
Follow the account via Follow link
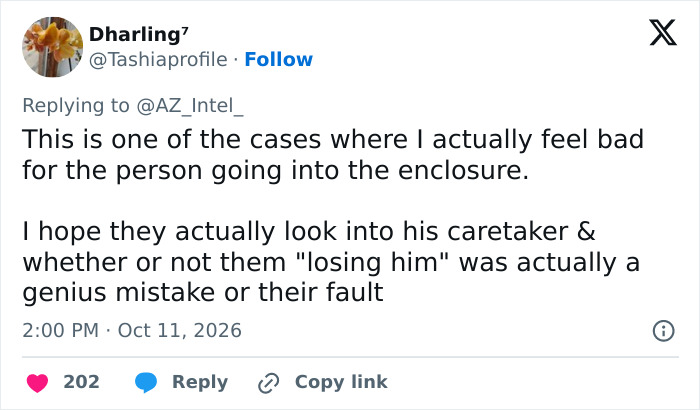pyautogui.click(x=279, y=59)
